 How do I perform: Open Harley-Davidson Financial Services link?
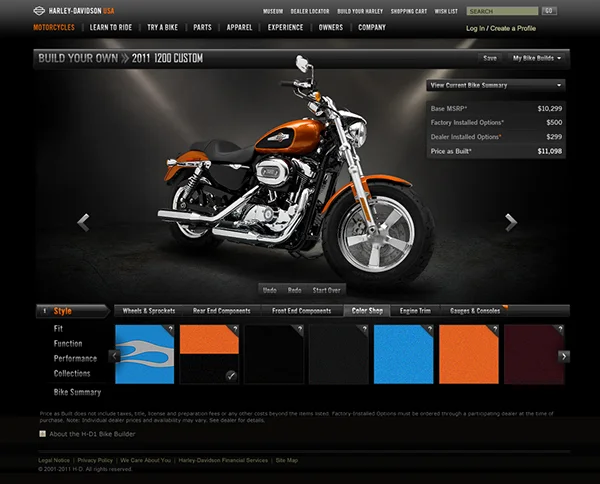[x=223, y=460]
